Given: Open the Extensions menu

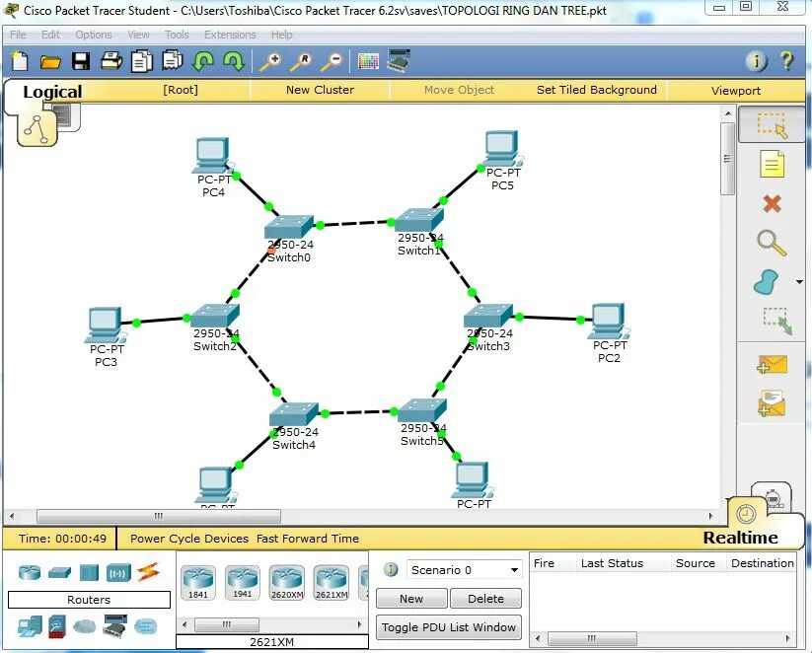Looking at the screenshot, I should 230,35.
